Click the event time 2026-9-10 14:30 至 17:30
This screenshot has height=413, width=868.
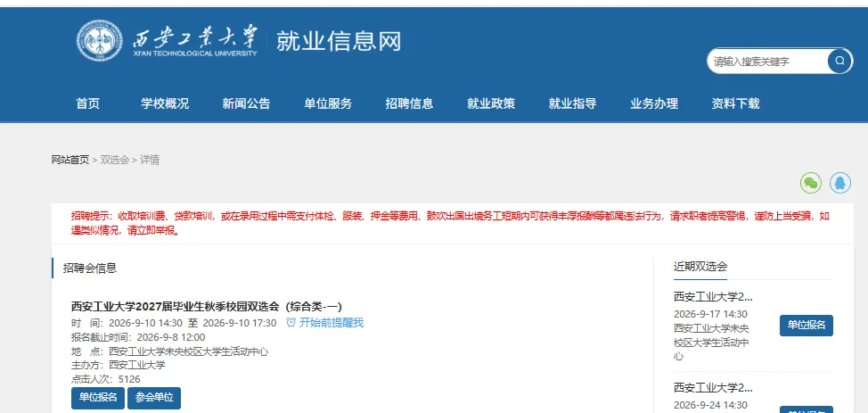[x=174, y=323]
